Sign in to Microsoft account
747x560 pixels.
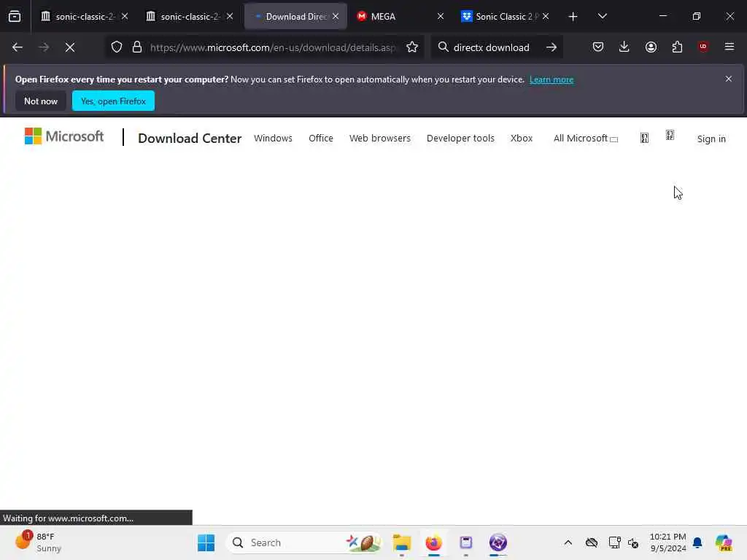click(711, 139)
